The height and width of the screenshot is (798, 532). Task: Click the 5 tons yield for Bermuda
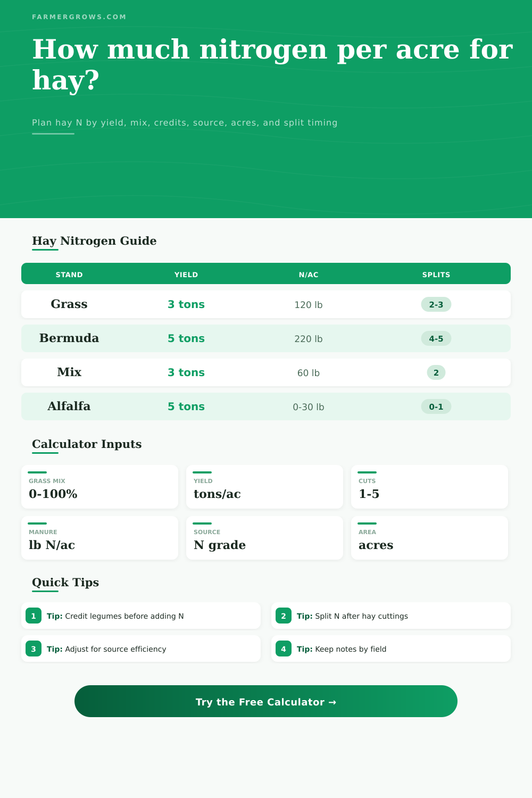(x=186, y=338)
